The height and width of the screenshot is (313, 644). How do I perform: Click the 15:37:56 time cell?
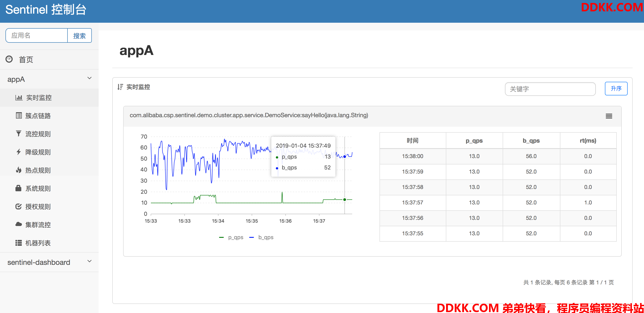[413, 218]
